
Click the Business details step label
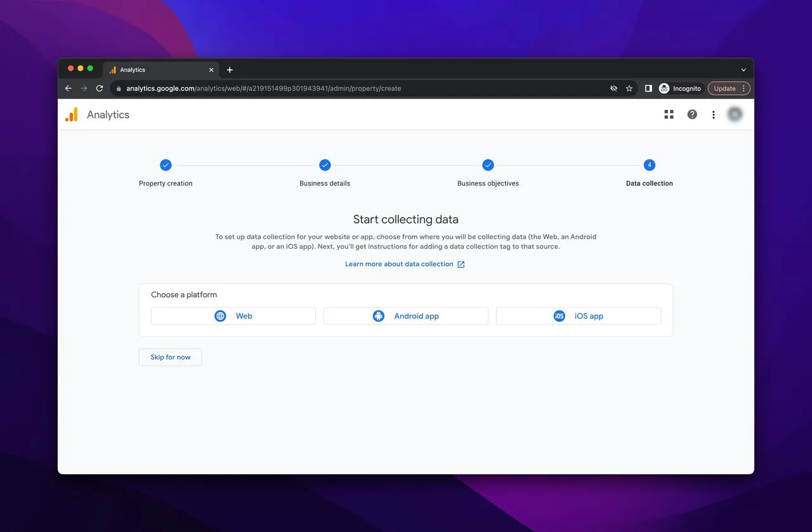pyautogui.click(x=325, y=183)
